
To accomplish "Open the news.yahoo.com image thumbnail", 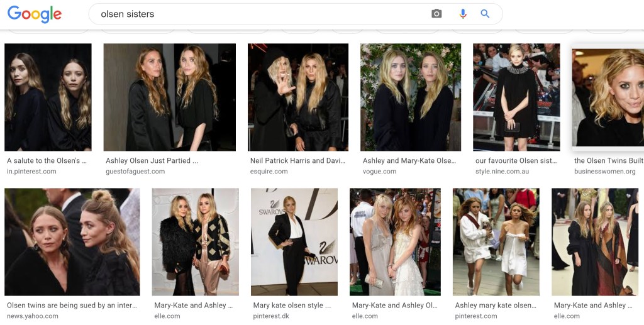I will tap(72, 241).
